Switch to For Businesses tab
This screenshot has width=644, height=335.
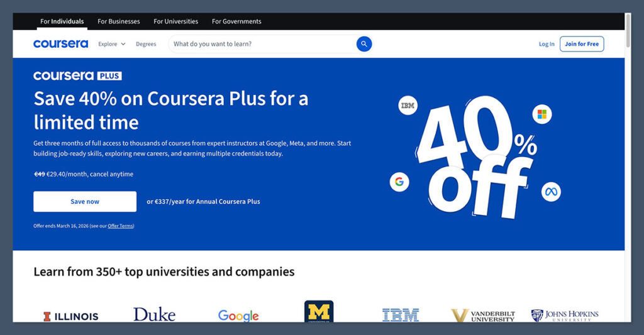[x=119, y=21]
